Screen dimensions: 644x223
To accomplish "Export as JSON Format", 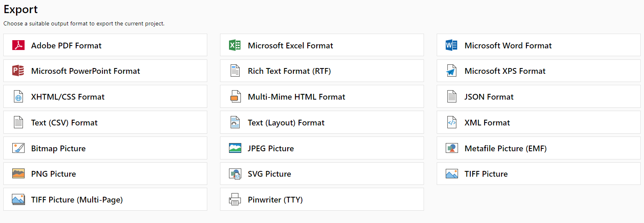I will 539,96.
